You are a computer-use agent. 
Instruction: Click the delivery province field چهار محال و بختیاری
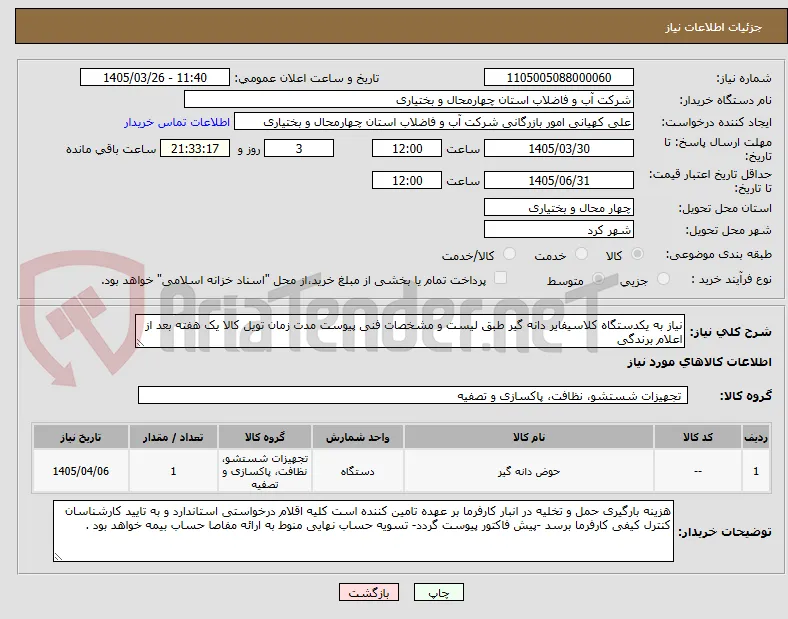pyautogui.click(x=559, y=207)
